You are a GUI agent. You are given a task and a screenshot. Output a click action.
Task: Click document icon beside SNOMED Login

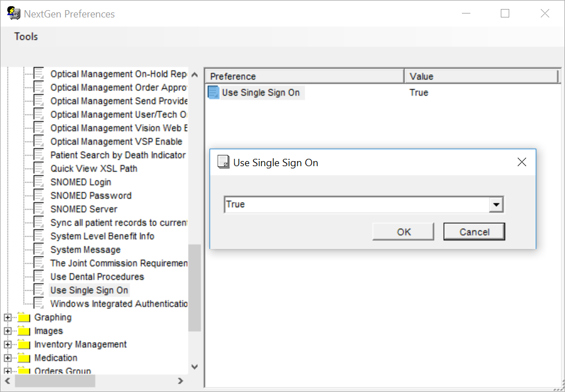point(38,182)
